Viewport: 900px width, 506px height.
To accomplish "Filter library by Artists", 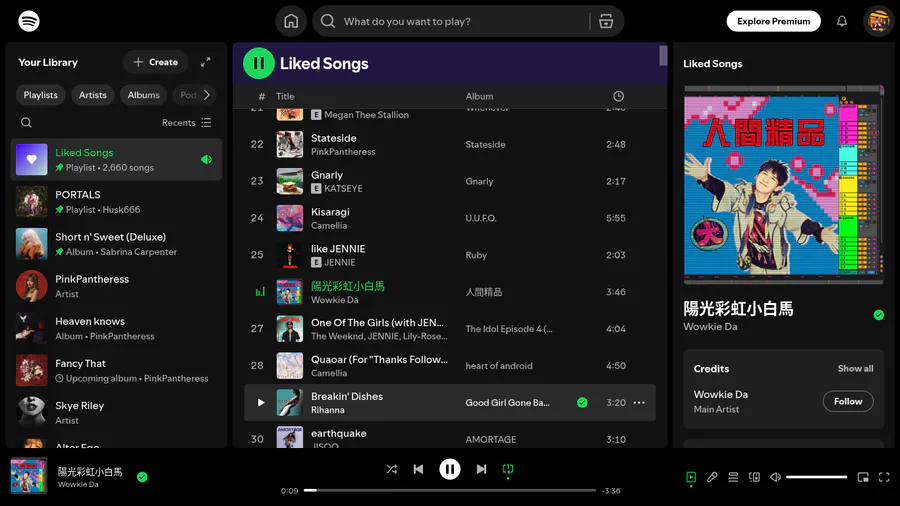I will (x=92, y=95).
